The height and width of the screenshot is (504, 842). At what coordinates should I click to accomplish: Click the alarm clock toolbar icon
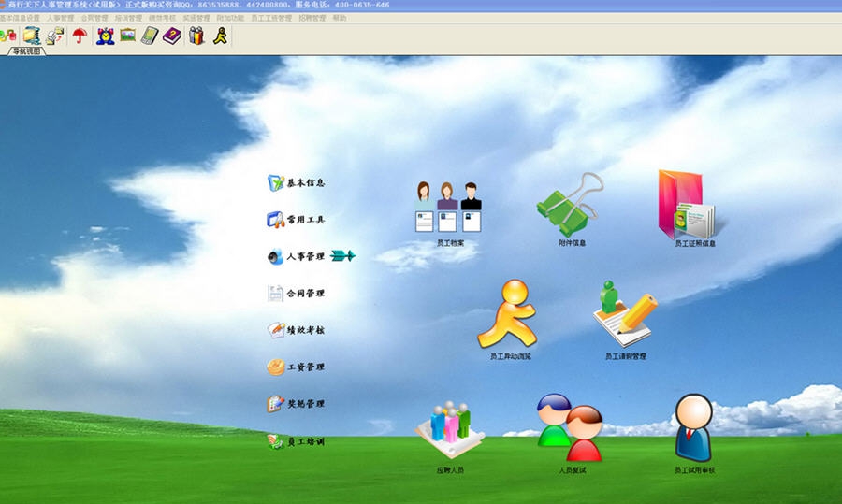point(105,36)
